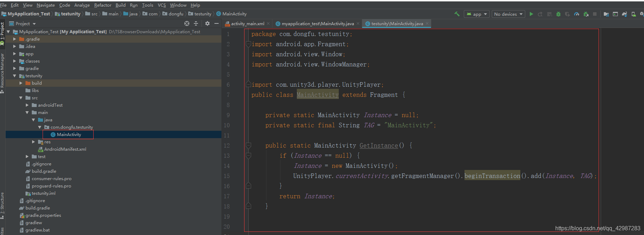Click Attach Debugger to Android Process icon

coord(586,14)
